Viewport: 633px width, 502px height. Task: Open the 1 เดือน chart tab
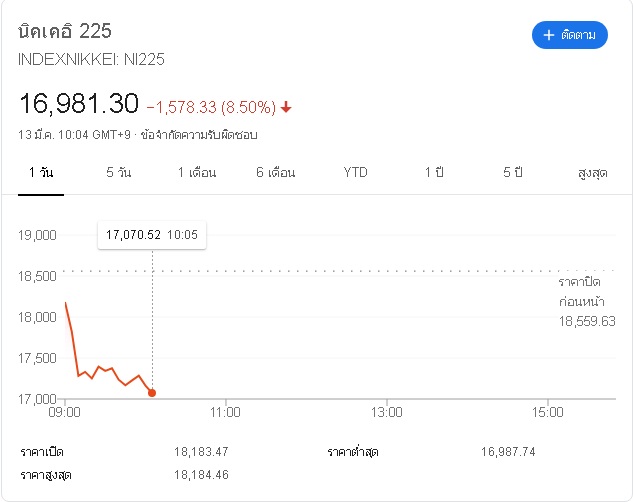point(197,172)
